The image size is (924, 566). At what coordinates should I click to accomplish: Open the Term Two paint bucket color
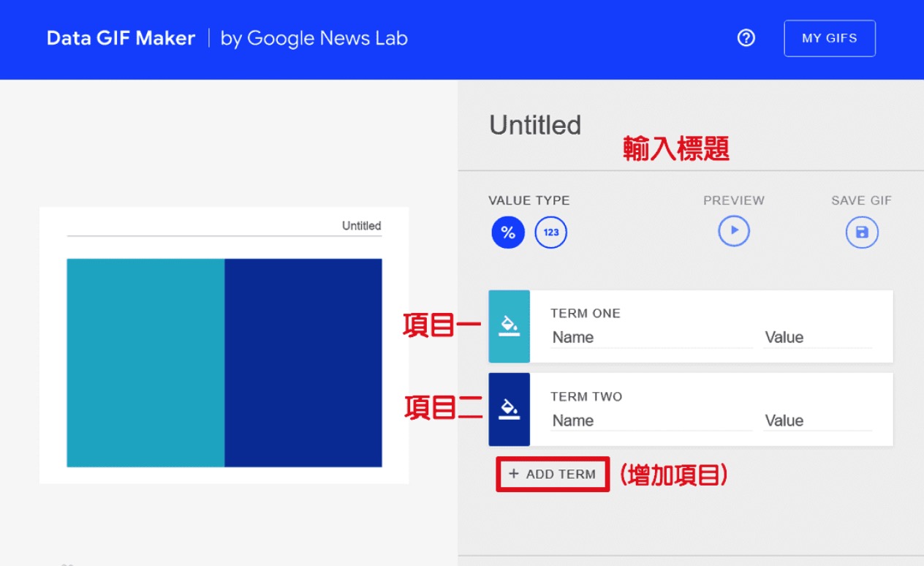509,410
